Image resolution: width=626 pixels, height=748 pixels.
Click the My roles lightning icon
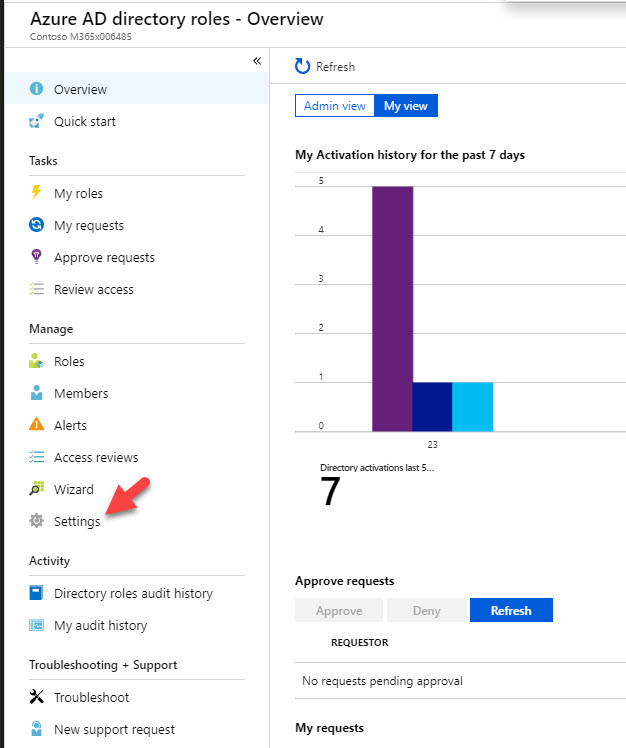pos(36,192)
